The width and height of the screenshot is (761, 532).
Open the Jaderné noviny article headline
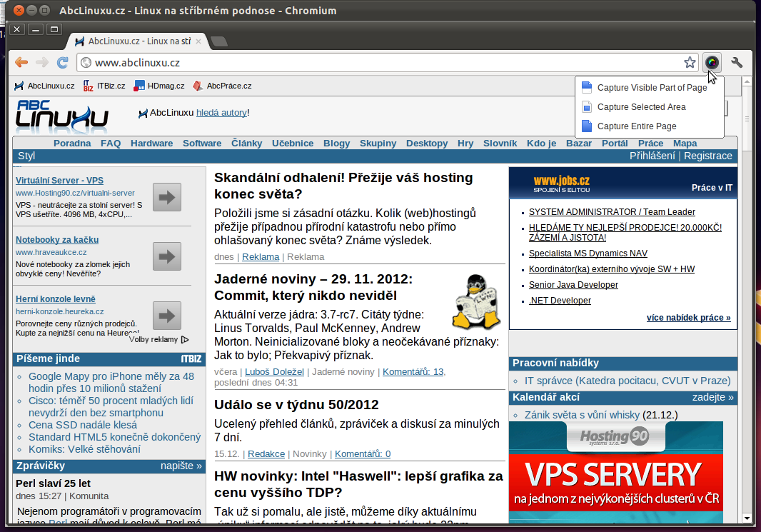[313, 287]
